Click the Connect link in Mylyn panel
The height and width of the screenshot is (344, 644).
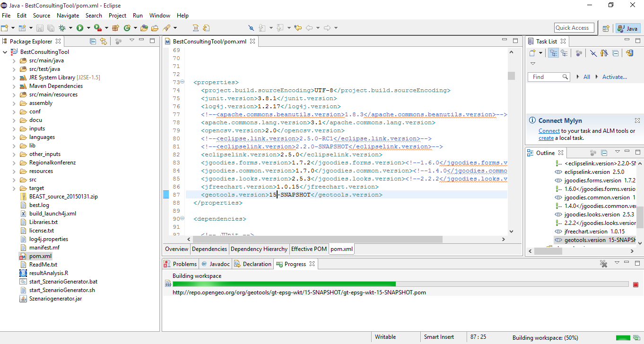[549, 131]
